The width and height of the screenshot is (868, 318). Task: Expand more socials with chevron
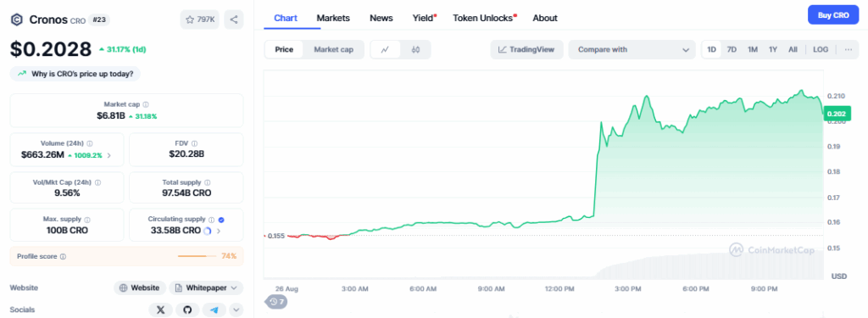pyautogui.click(x=236, y=310)
